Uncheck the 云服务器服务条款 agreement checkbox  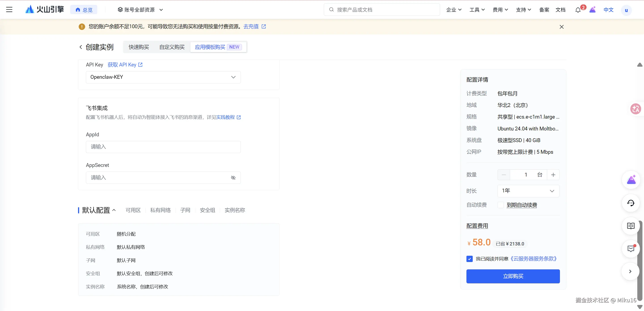tap(470, 259)
